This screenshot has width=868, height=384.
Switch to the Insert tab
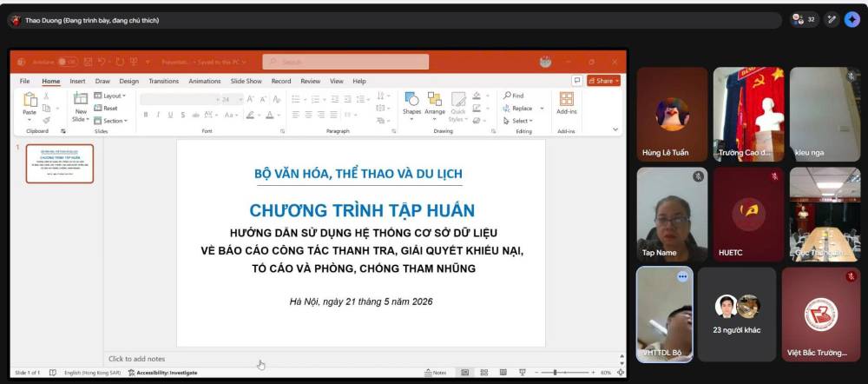[x=77, y=81]
